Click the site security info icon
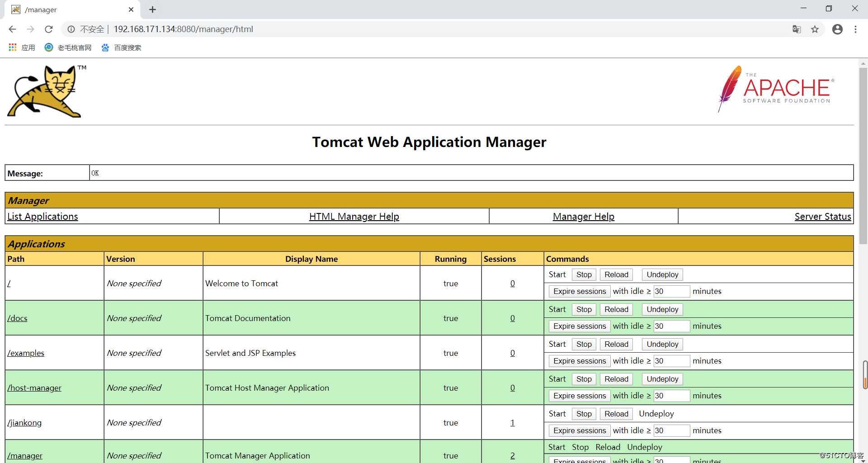Screen dimensions: 868x463 71,29
